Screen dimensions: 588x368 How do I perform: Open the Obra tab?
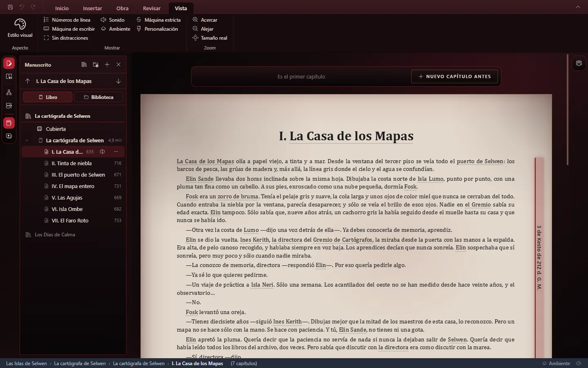pyautogui.click(x=122, y=8)
